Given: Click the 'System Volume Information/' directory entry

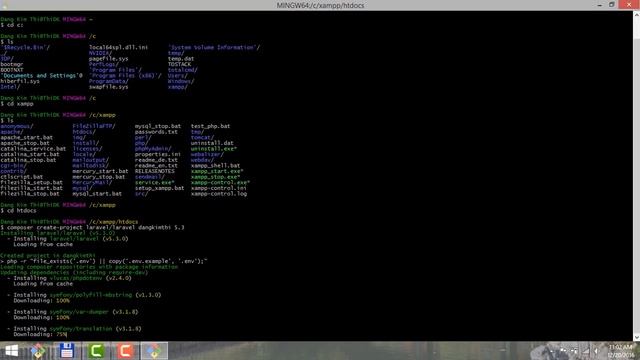Looking at the screenshot, I should (x=214, y=47).
